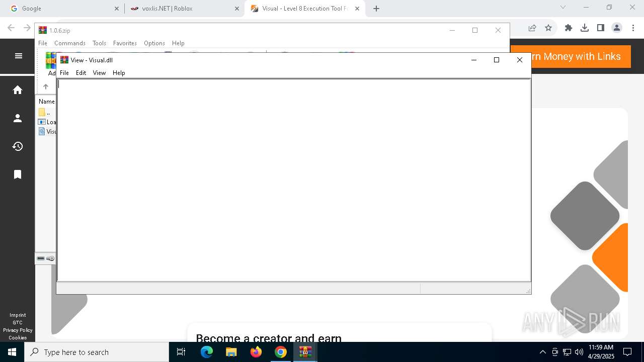Click the bookmark icon in site sidebar
Image resolution: width=644 pixels, height=362 pixels.
[18, 174]
